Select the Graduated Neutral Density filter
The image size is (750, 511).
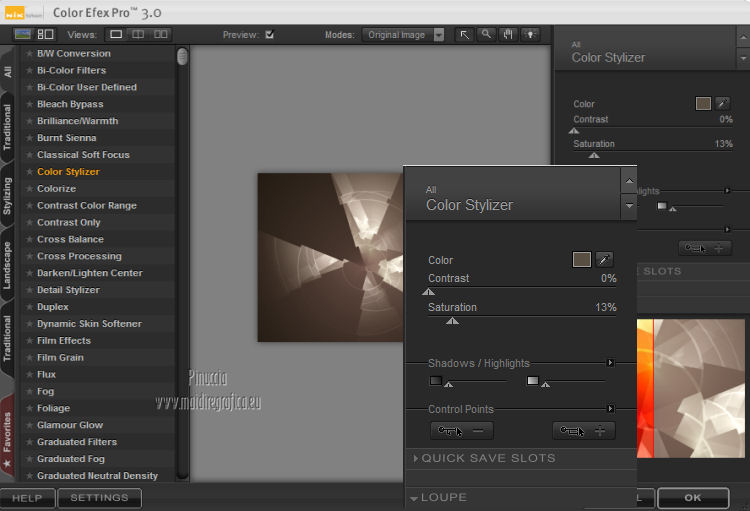(x=98, y=476)
